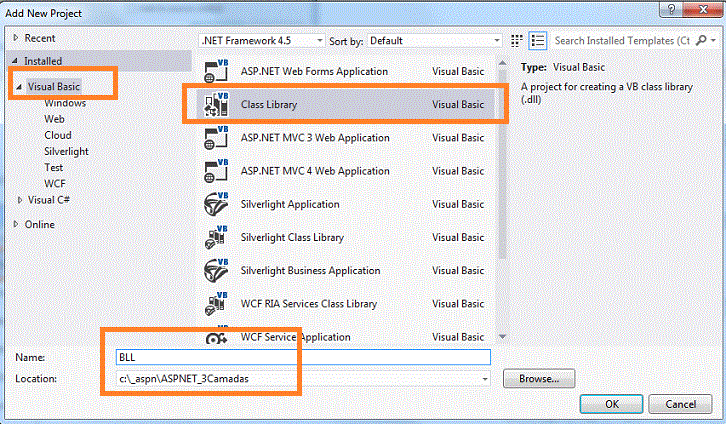Open the help question mark button
This screenshot has height=424, width=726.
pos(672,9)
